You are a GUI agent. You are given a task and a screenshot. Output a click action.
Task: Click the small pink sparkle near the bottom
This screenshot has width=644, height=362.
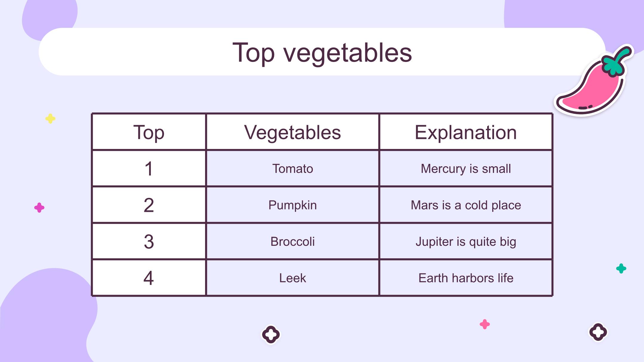point(484,324)
